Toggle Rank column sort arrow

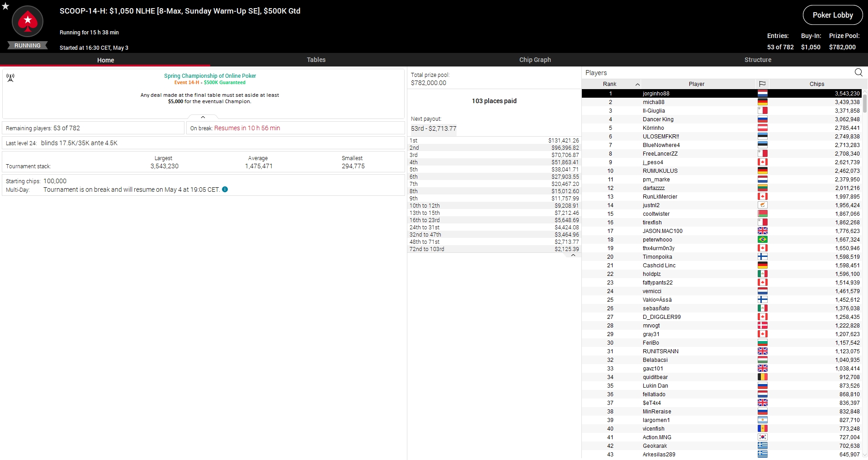click(x=637, y=84)
